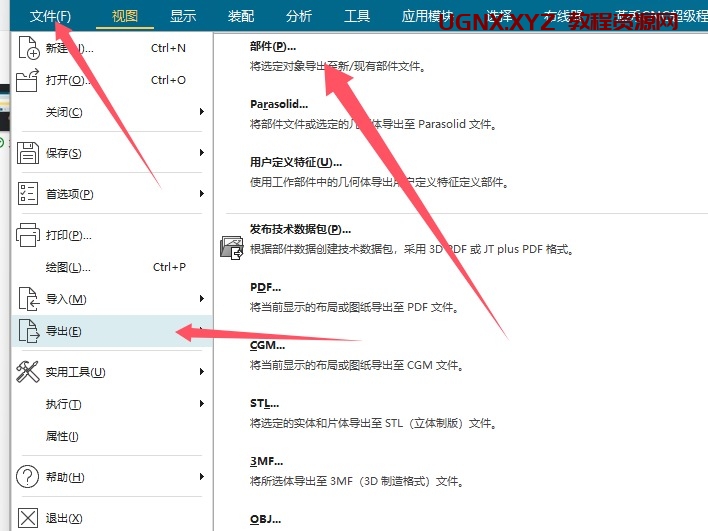Choose 部件(P)... export option

coord(273,47)
